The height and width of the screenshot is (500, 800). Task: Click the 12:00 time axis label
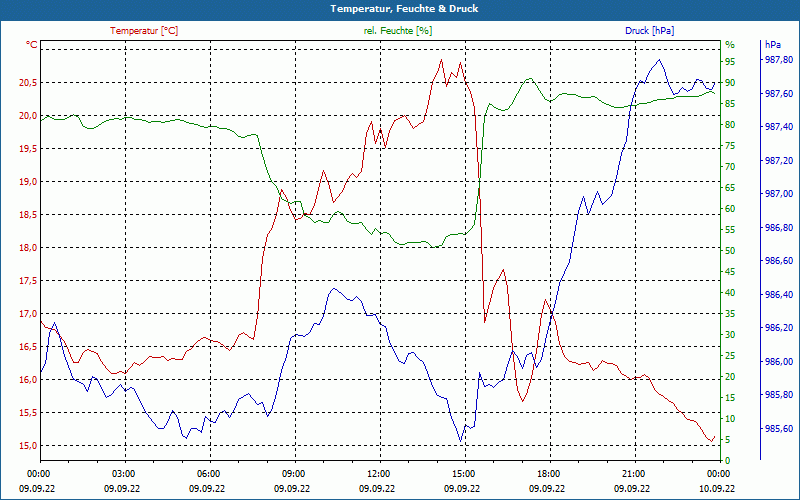[x=378, y=473]
